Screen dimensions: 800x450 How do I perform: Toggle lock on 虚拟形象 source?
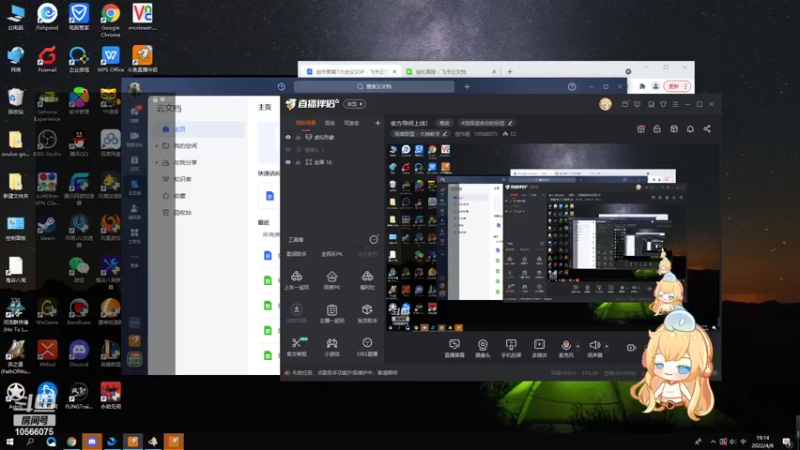coord(298,137)
